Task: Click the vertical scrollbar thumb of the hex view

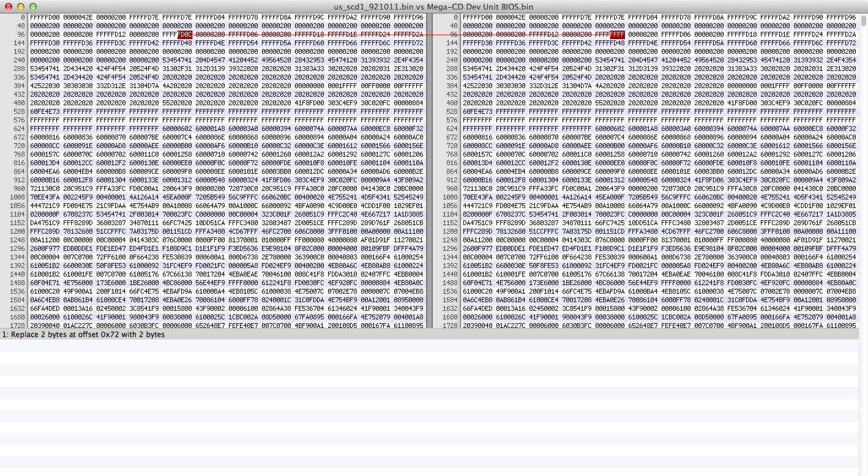Action: [x=863, y=20]
